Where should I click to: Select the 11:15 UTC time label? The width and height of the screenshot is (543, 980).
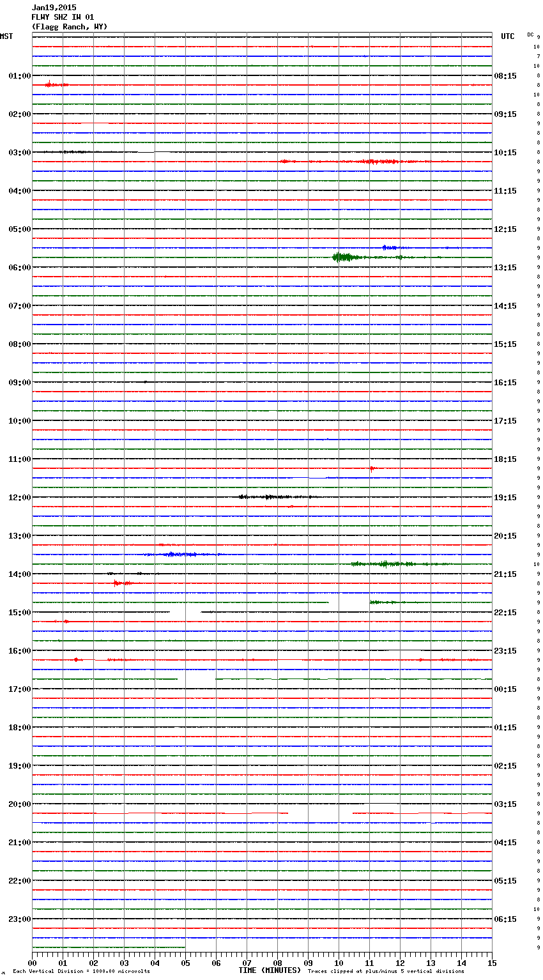(505, 191)
